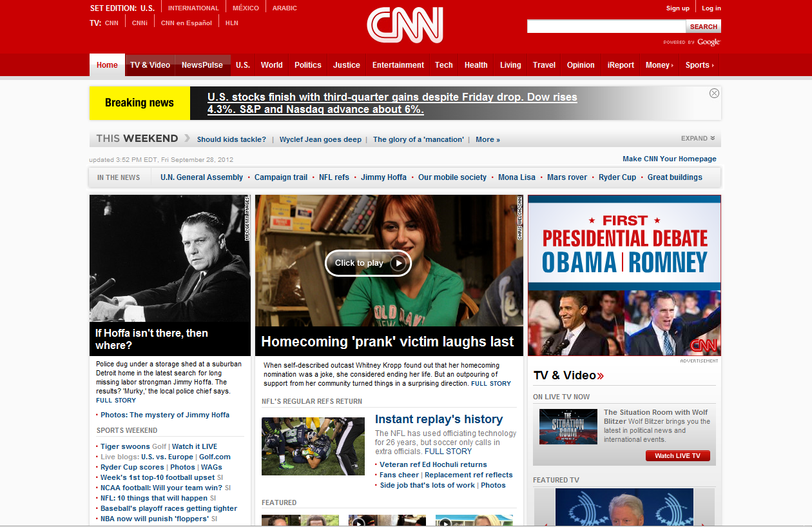Open Tiger swoons golf story
This screenshot has width=812, height=527.
click(x=125, y=446)
